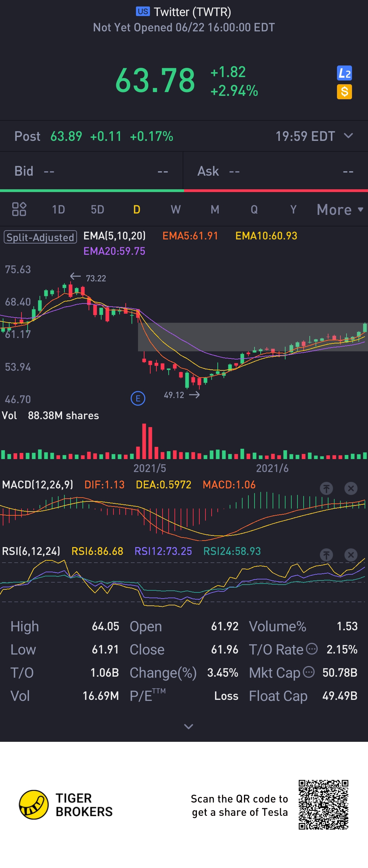The image size is (368, 868).
Task: Tap the Twitter (TWTR) title
Action: point(193,12)
